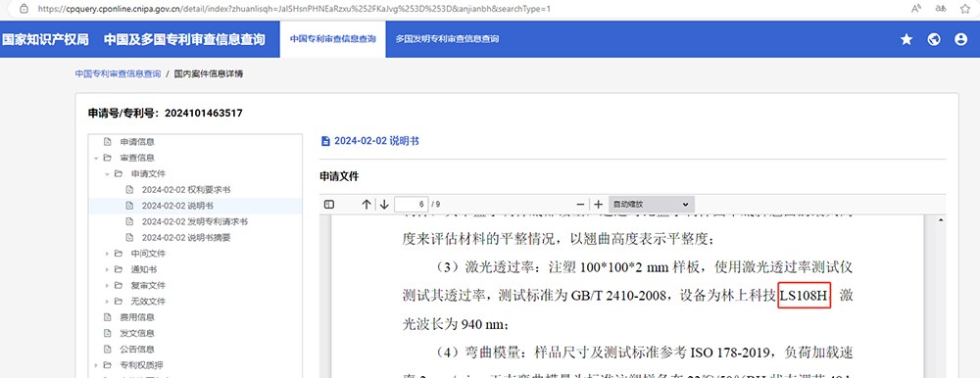This screenshot has height=378, width=980.
Task: Collapse the 审查信息 tree node arrow
Action: pos(96,158)
